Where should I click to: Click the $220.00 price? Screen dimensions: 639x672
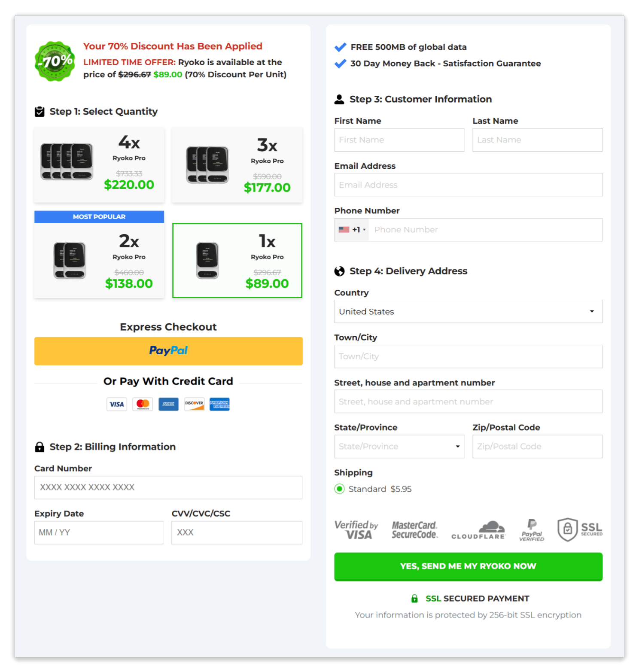[x=129, y=185]
